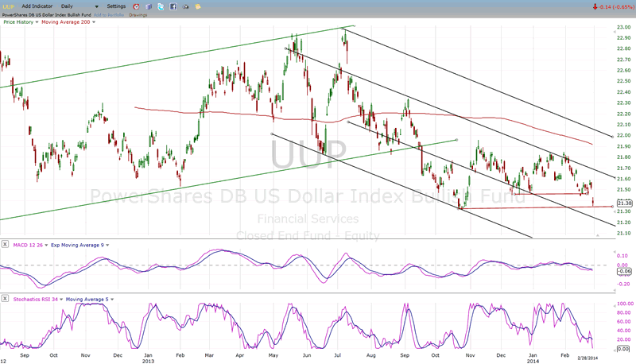
Task: Close the Stochastics RSI panel with X
Action: (x=5, y=298)
